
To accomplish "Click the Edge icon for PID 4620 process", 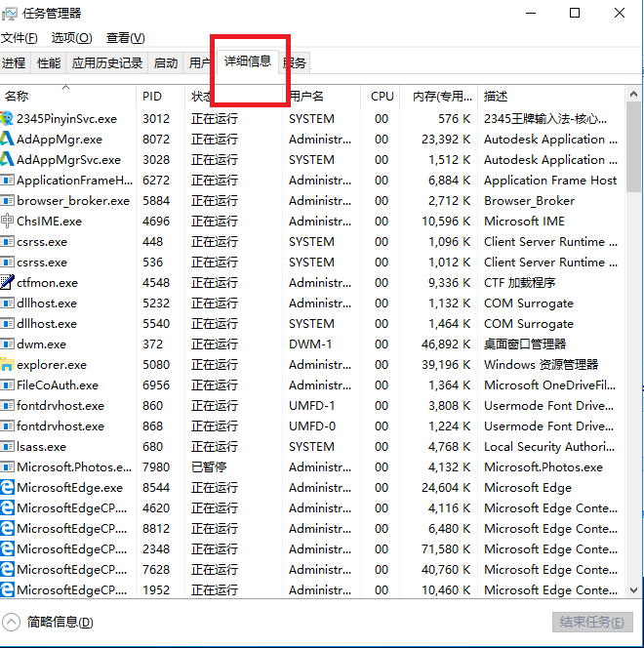I will 7,507.
